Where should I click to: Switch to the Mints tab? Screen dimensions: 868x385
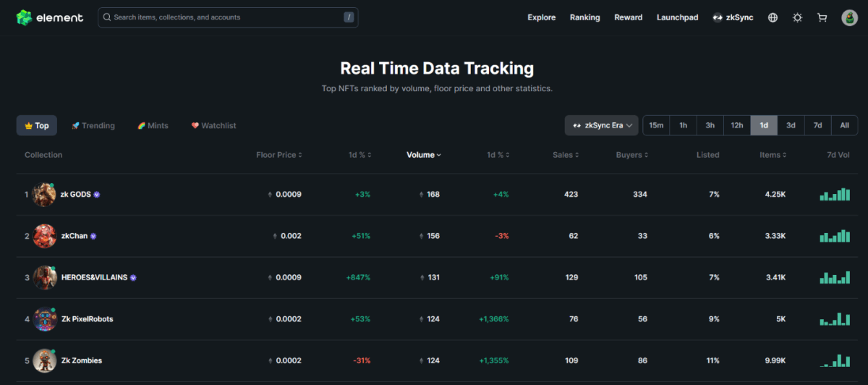pyautogui.click(x=153, y=125)
